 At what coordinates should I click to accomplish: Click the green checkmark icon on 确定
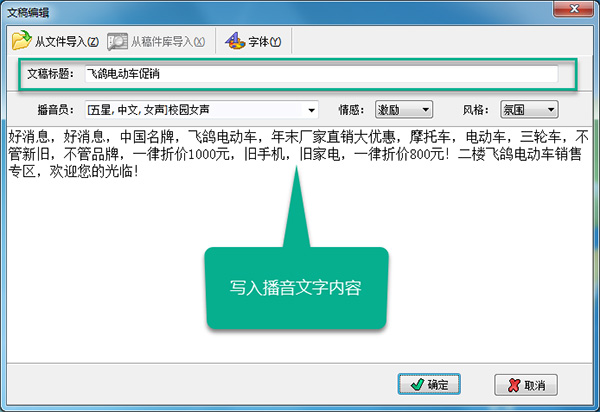tap(417, 384)
